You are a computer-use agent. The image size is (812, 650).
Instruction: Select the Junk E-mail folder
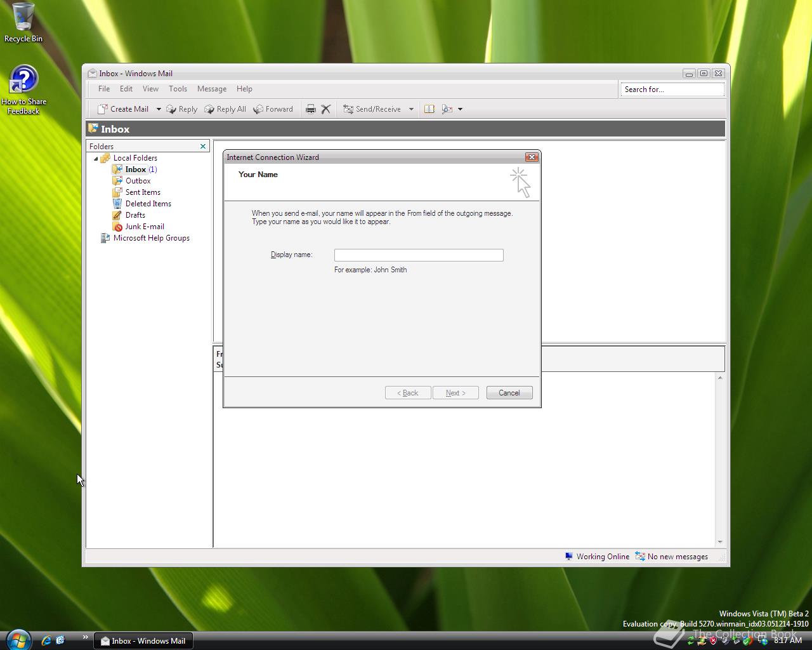pyautogui.click(x=144, y=227)
